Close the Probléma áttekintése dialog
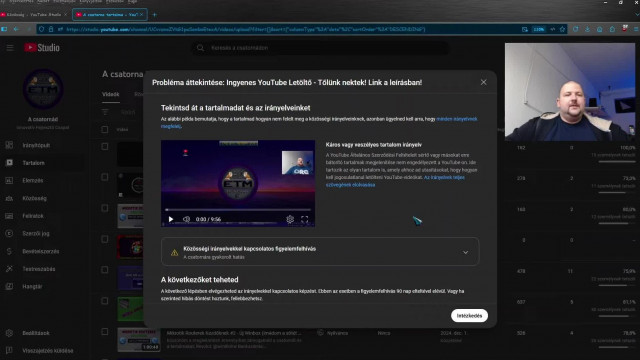 tap(483, 82)
